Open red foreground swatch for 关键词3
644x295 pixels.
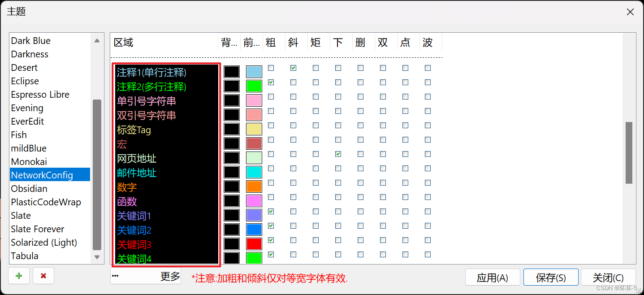(254, 244)
